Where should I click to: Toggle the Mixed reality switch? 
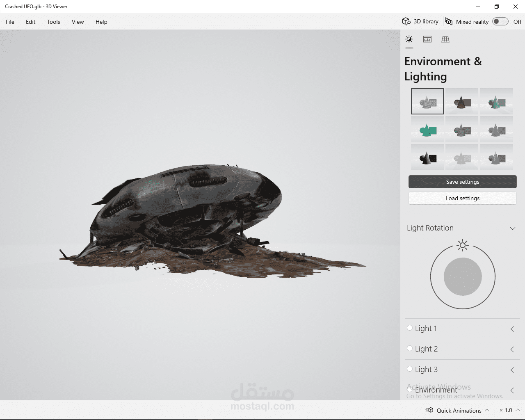point(500,21)
